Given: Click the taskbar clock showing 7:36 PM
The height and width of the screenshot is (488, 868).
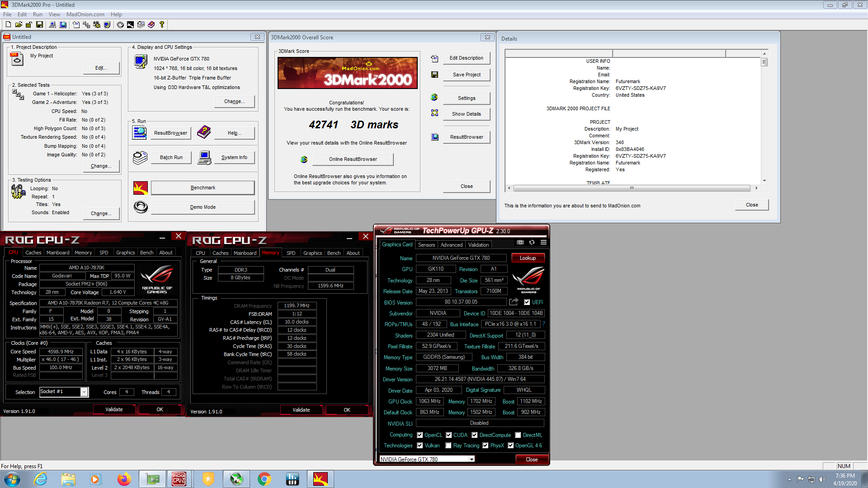Looking at the screenshot, I should coord(845,479).
